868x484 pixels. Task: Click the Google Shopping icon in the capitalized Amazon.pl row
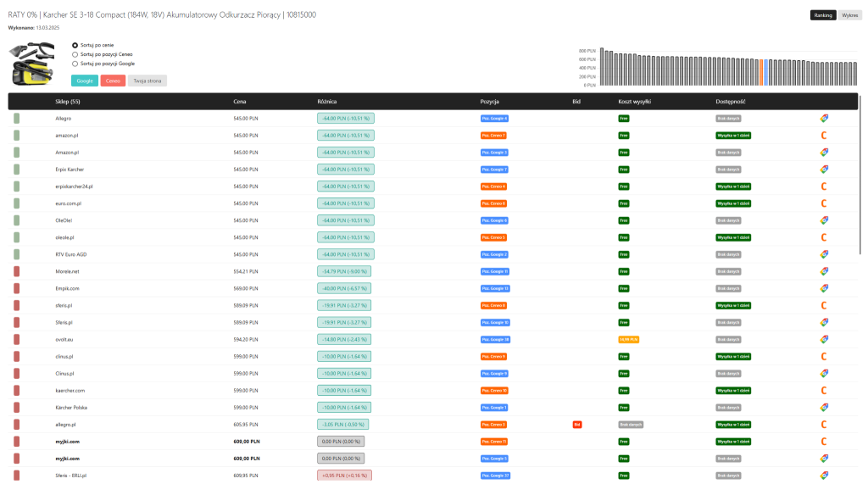[x=824, y=153]
